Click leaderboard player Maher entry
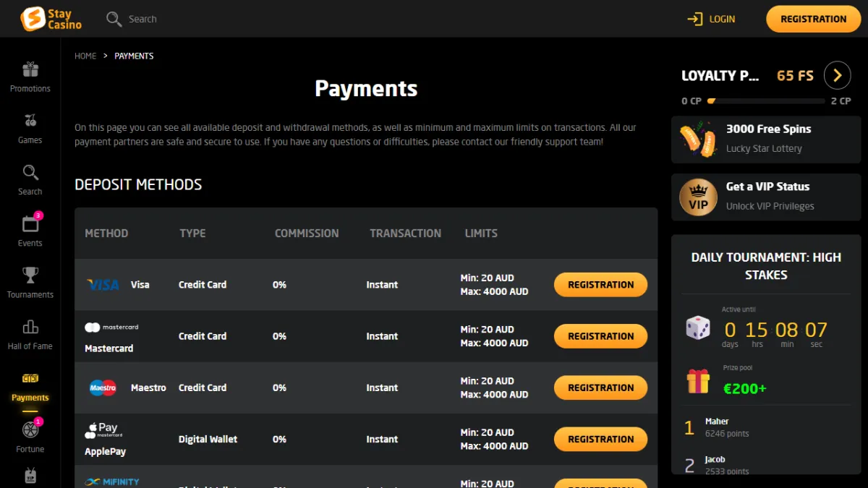868x488 pixels. [x=766, y=427]
